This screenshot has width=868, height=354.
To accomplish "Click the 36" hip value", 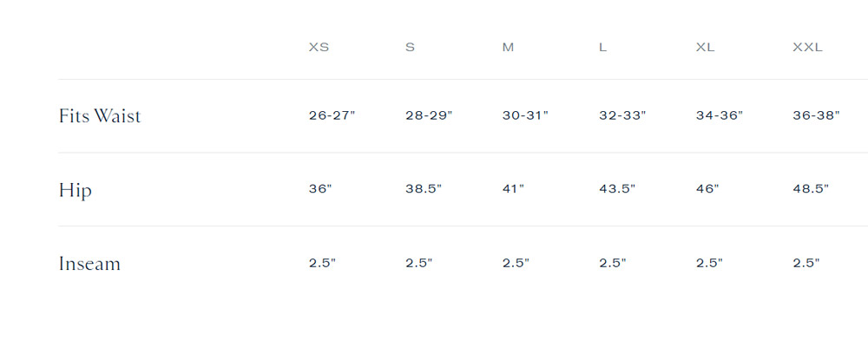I will point(320,188).
